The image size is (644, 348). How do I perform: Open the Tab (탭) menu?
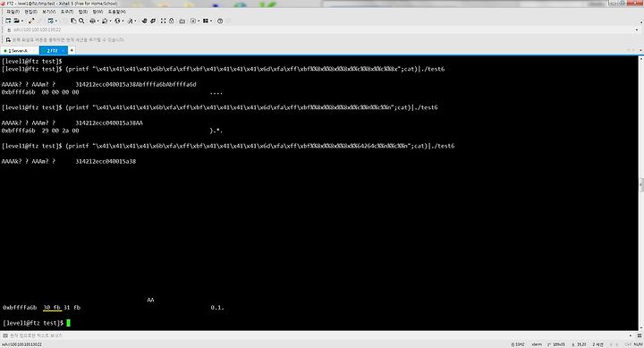point(83,12)
